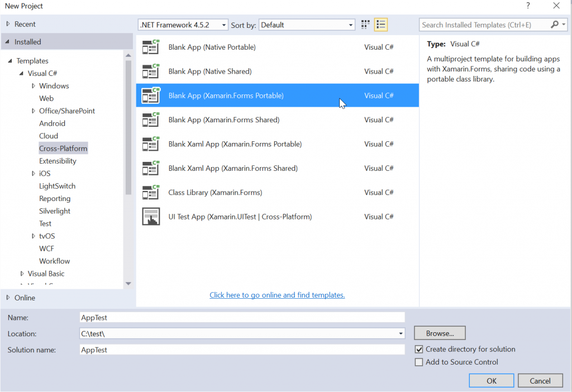
Task: Open the help question mark button
Action: pos(527,6)
